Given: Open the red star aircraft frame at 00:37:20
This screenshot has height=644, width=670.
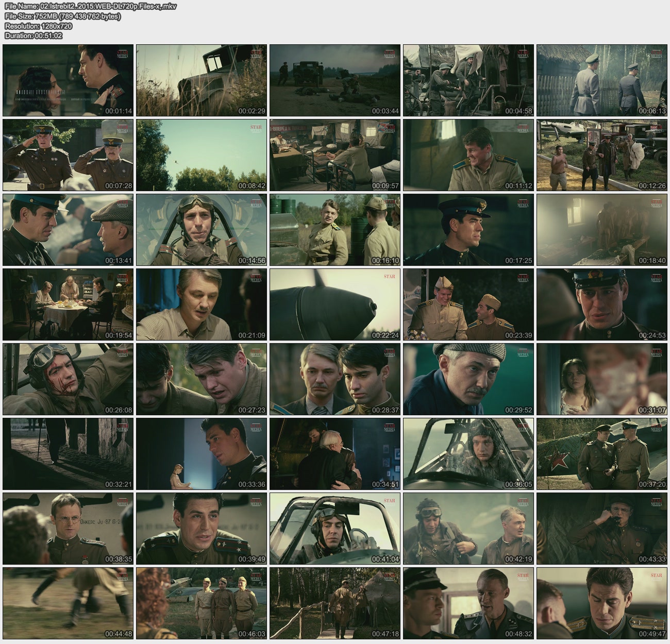Looking at the screenshot, I should click(x=602, y=454).
